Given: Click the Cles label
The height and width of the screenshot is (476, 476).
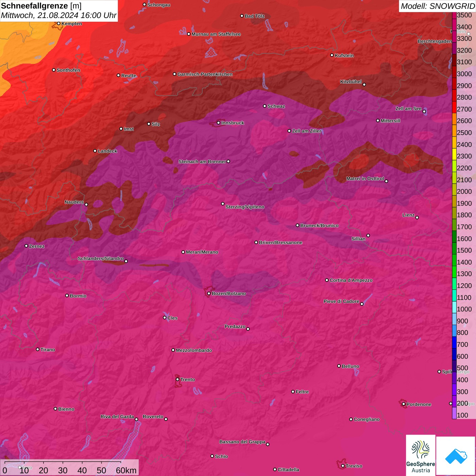Looking at the screenshot, I should coord(172,318).
